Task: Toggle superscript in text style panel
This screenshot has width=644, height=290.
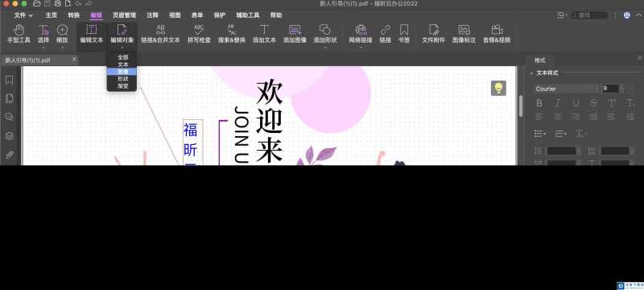Action: click(612, 103)
